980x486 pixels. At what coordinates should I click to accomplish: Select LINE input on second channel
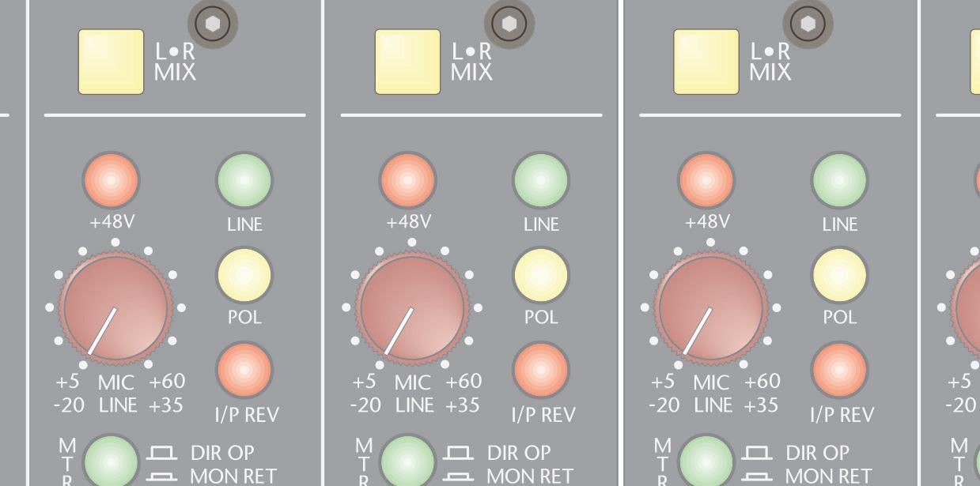tap(542, 181)
